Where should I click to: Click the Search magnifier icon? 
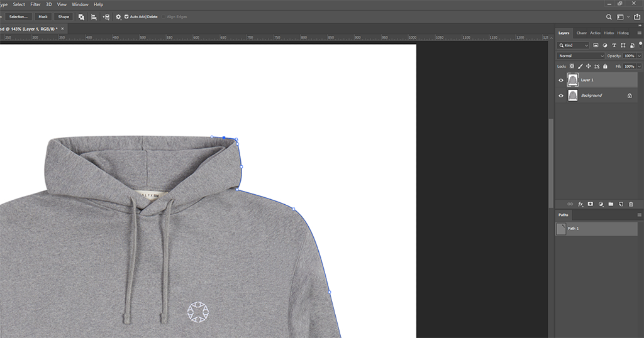(x=609, y=17)
